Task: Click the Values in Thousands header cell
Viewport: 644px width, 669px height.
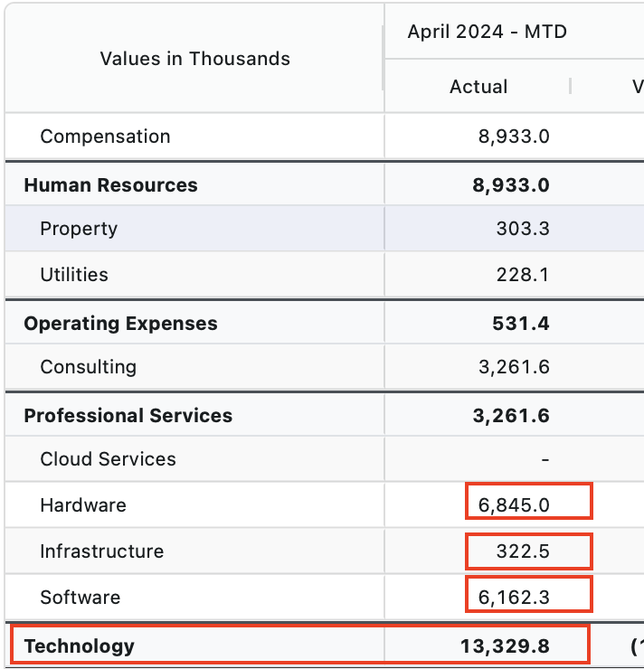Action: pyautogui.click(x=194, y=59)
